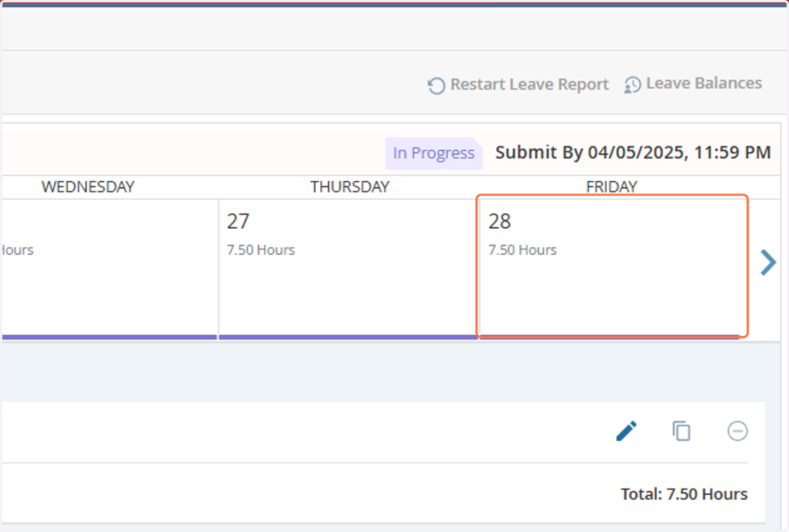Click the THURSDAY column header
The height and width of the screenshot is (532, 789).
point(350,187)
